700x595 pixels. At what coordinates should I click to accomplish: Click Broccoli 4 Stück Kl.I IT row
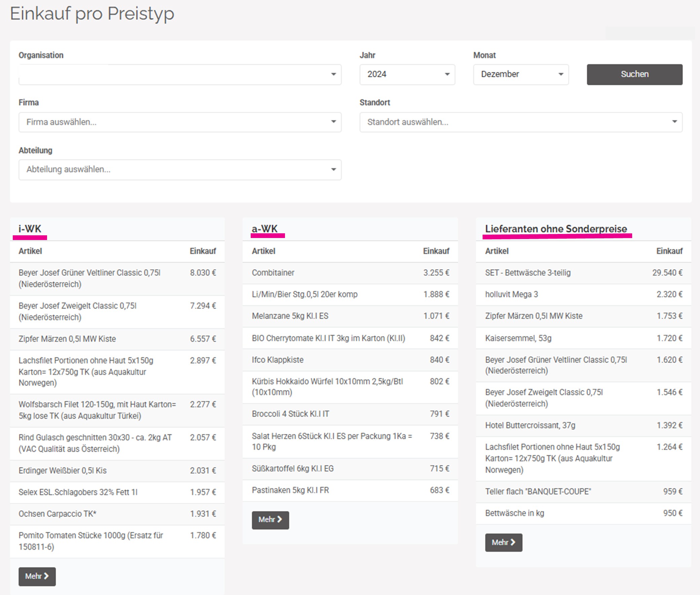point(351,414)
